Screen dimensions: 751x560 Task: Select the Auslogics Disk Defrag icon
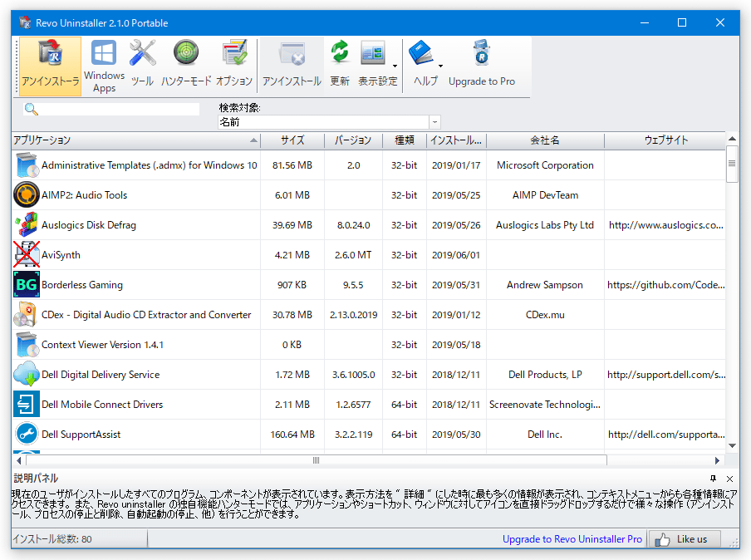click(27, 225)
